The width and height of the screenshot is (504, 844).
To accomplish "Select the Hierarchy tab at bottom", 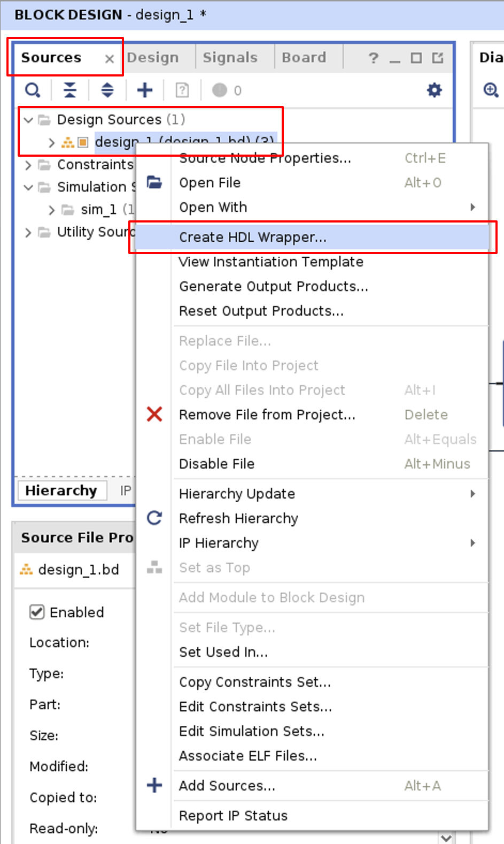I will [x=61, y=490].
